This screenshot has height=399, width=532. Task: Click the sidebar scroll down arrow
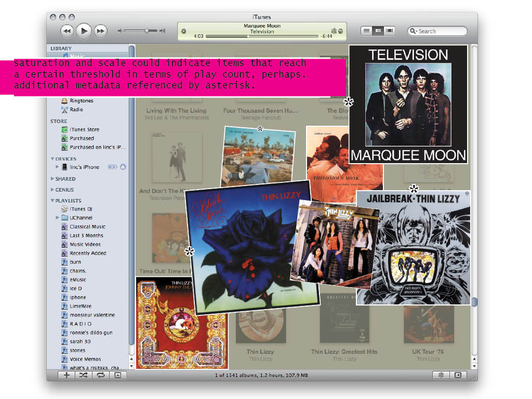tap(131, 366)
